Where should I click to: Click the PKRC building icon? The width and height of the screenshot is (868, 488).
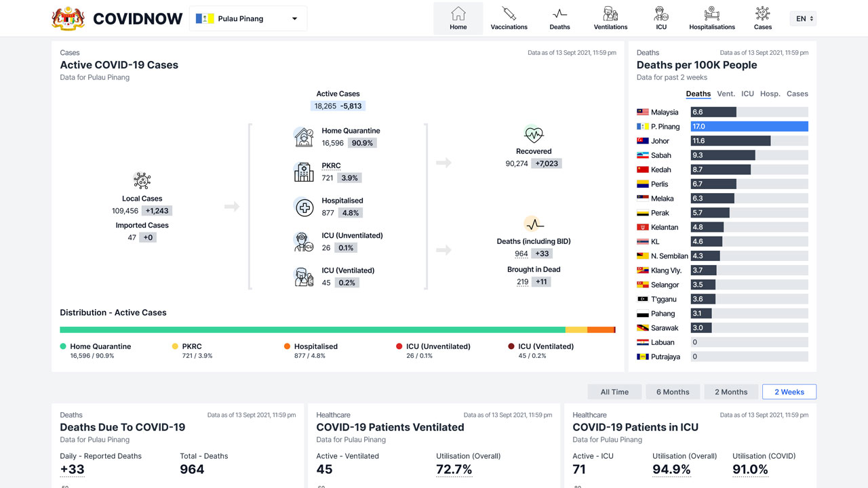point(304,172)
